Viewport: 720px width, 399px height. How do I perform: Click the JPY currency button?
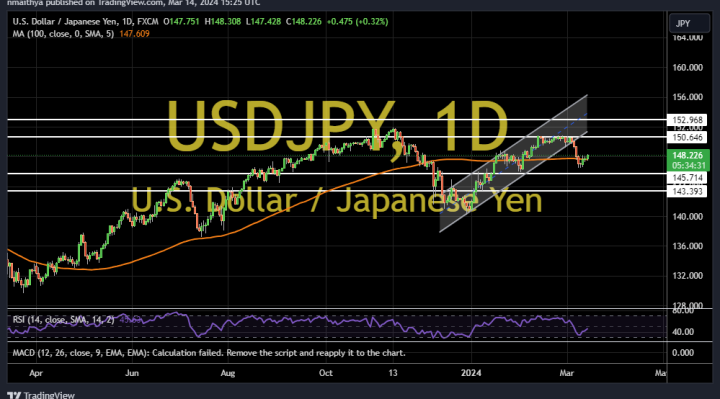coord(689,24)
